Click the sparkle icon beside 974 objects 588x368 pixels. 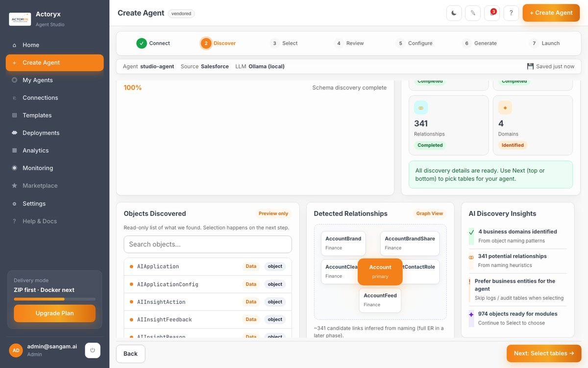[x=471, y=315]
